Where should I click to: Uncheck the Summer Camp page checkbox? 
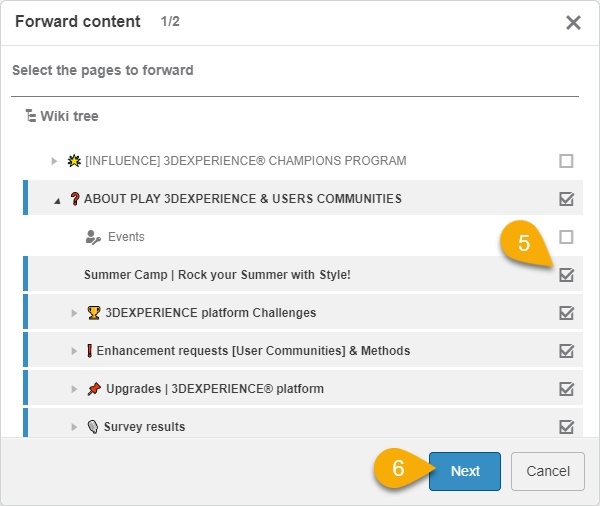click(567, 275)
